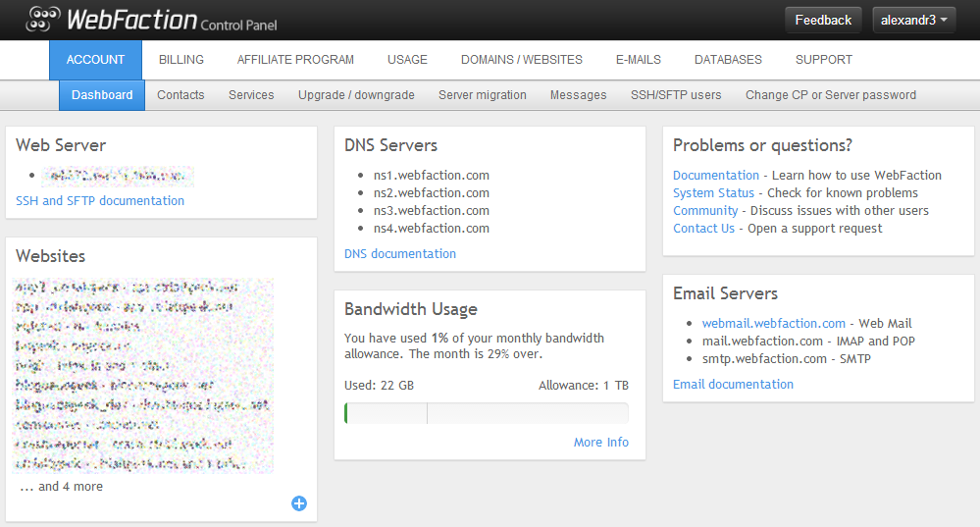Open the SUPPORT tab

[x=824, y=60]
